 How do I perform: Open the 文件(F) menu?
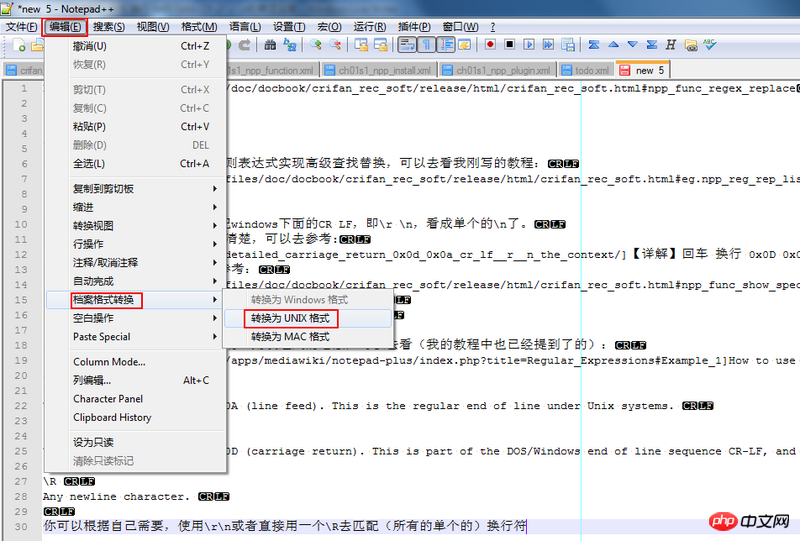click(x=21, y=27)
